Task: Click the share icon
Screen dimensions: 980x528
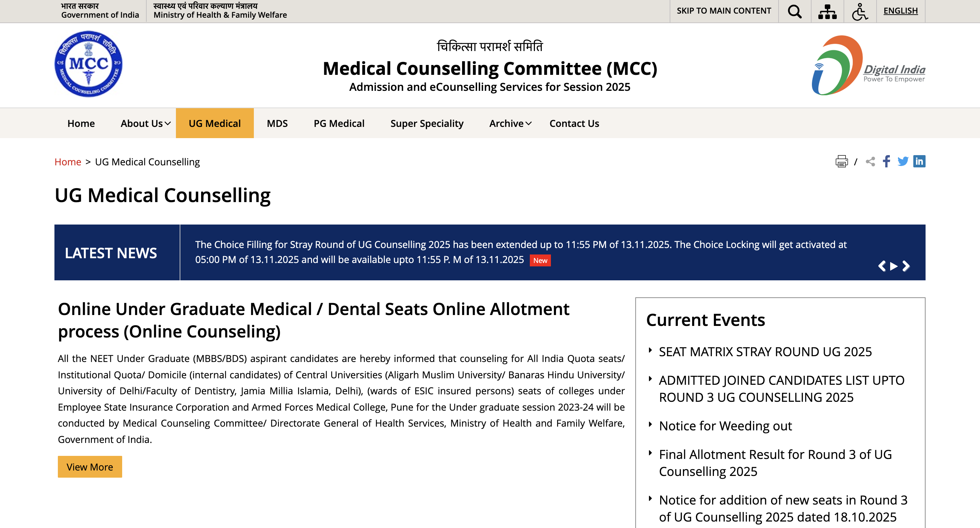Action: click(x=870, y=161)
